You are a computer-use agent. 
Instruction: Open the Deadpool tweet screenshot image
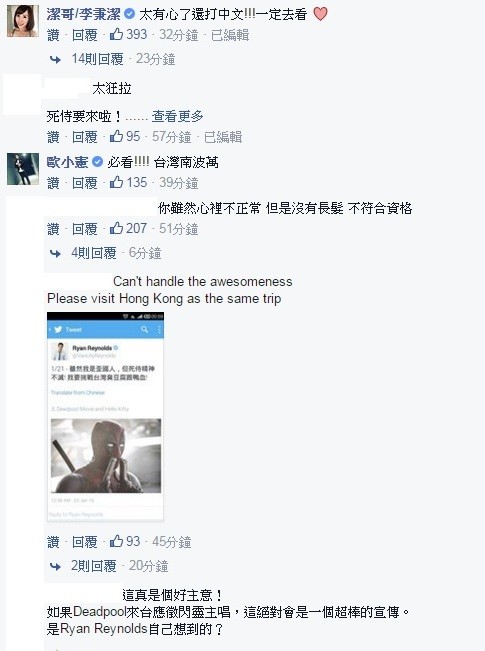coord(105,417)
